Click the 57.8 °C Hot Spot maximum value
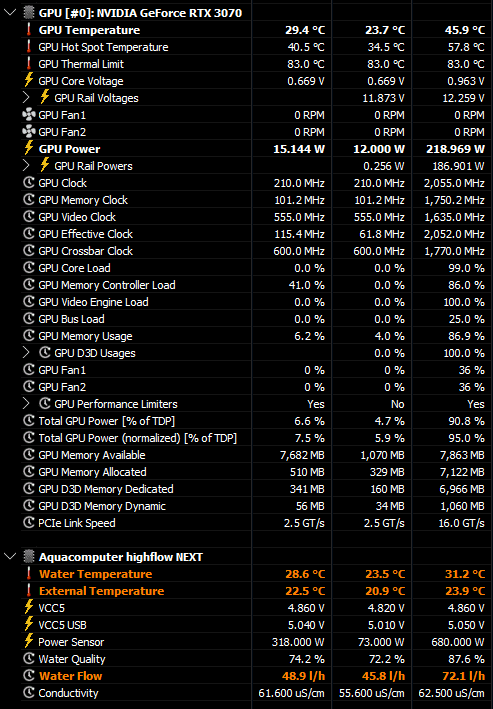 click(x=466, y=47)
